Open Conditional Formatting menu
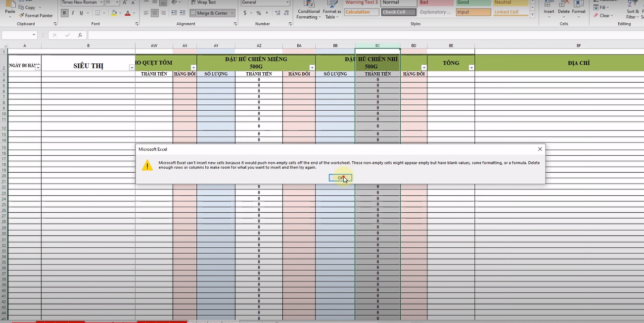Viewport: 644px width, 323px height. (309, 10)
